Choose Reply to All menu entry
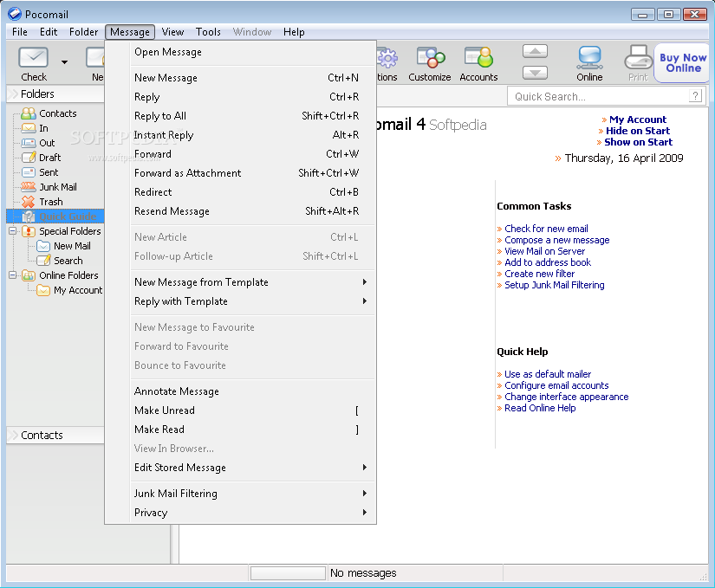715x588 pixels. click(x=253, y=116)
